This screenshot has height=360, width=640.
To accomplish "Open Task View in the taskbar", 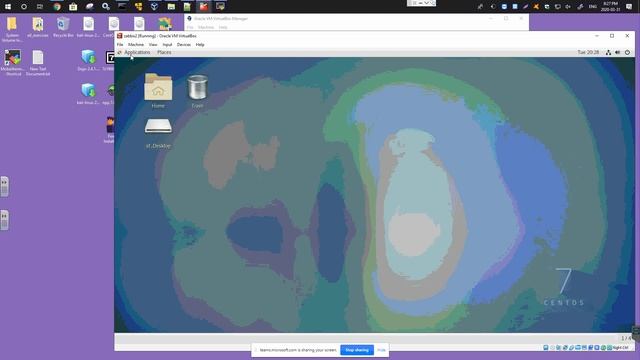I will point(40,6).
